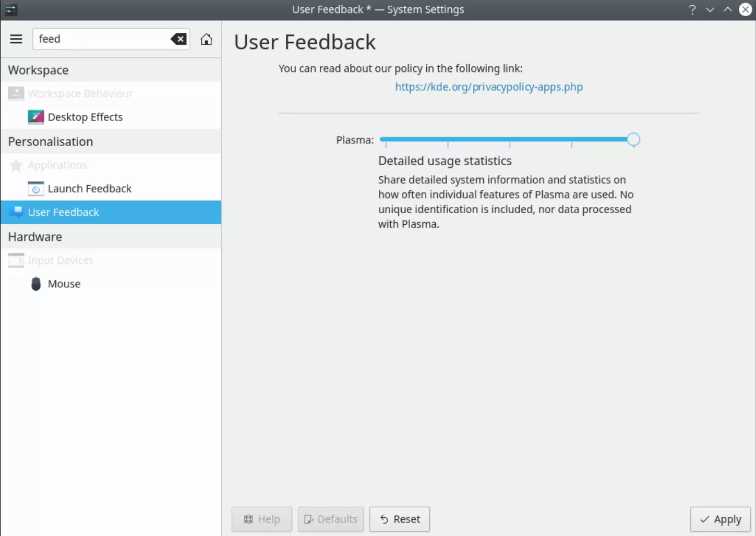
Task: Open the Mouse settings
Action: tap(111, 284)
